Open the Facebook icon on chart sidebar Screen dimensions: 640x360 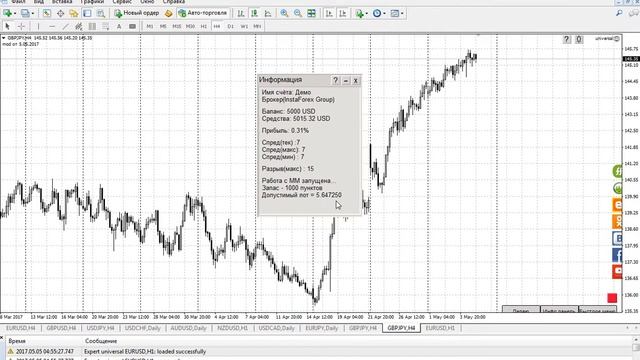pos(617,256)
